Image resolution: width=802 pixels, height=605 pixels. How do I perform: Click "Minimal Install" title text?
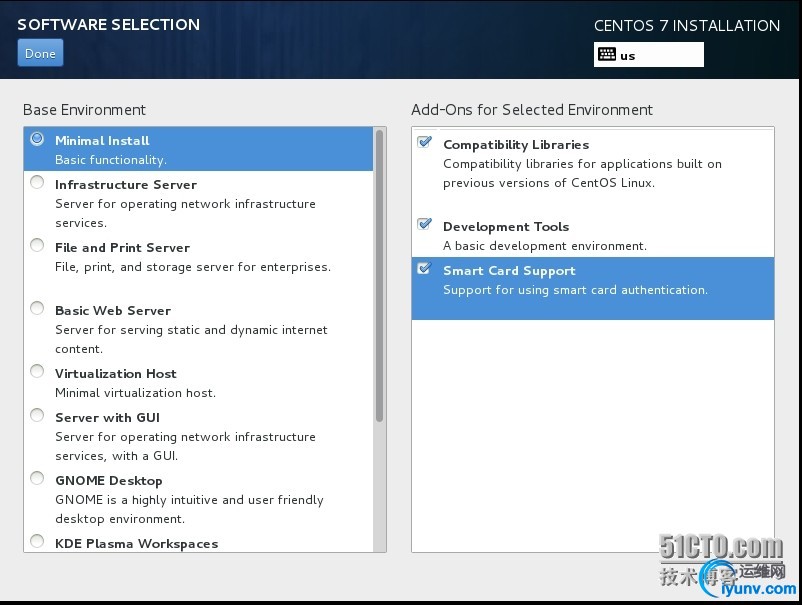point(102,141)
